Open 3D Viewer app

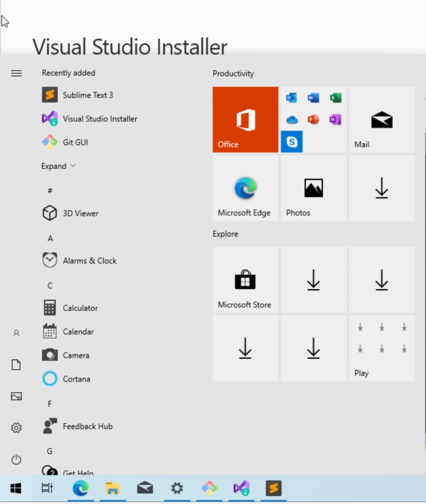click(x=70, y=213)
